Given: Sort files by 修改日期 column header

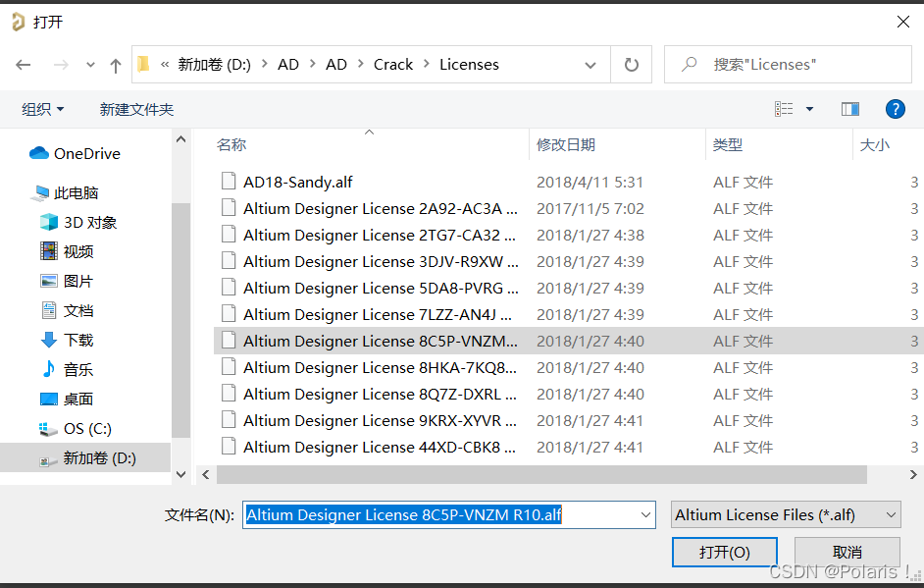Looking at the screenshot, I should [566, 144].
